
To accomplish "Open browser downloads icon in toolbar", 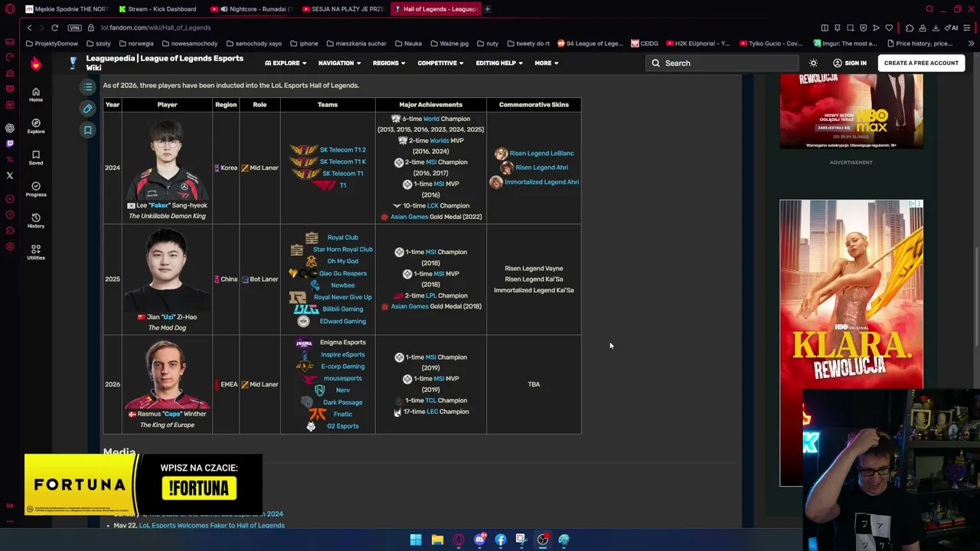I will 936,28.
